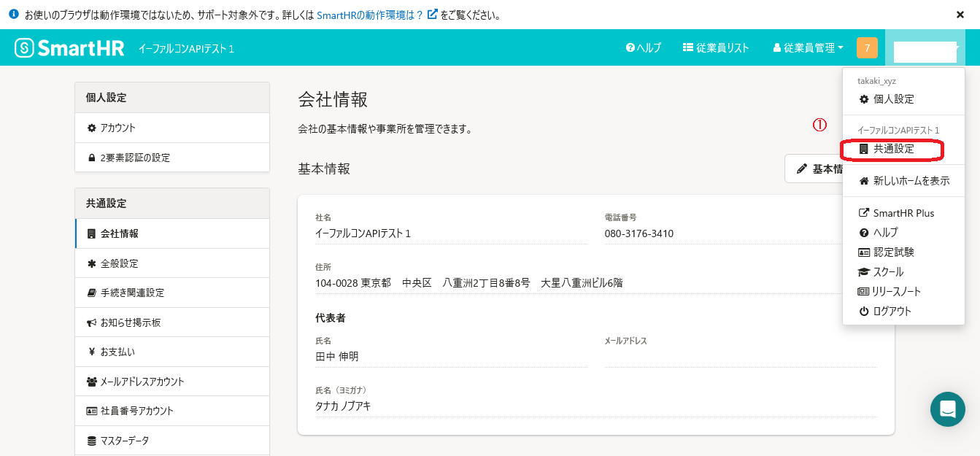Click the lock icon beside 2要素認証の設定
The width and height of the screenshot is (980, 456).
tap(92, 158)
